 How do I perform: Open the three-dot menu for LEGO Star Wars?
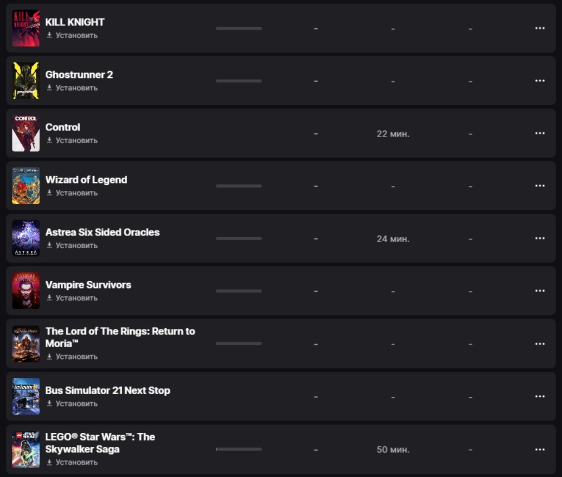[x=540, y=449]
